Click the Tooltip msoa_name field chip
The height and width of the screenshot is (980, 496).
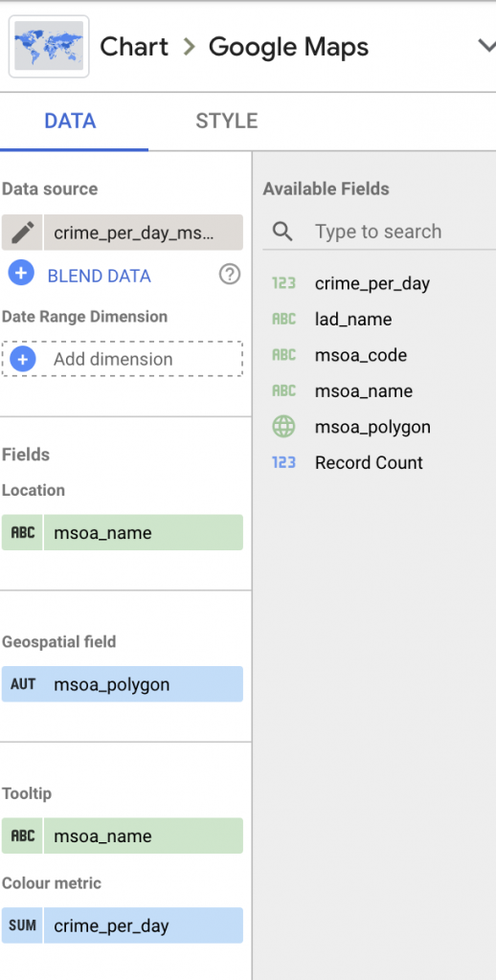click(123, 835)
